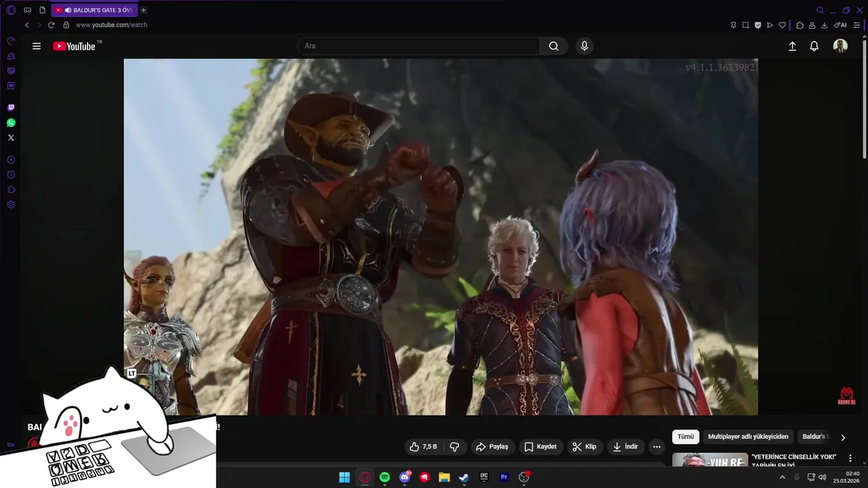
Task: Open the Opera menu logo
Action: click(11, 10)
